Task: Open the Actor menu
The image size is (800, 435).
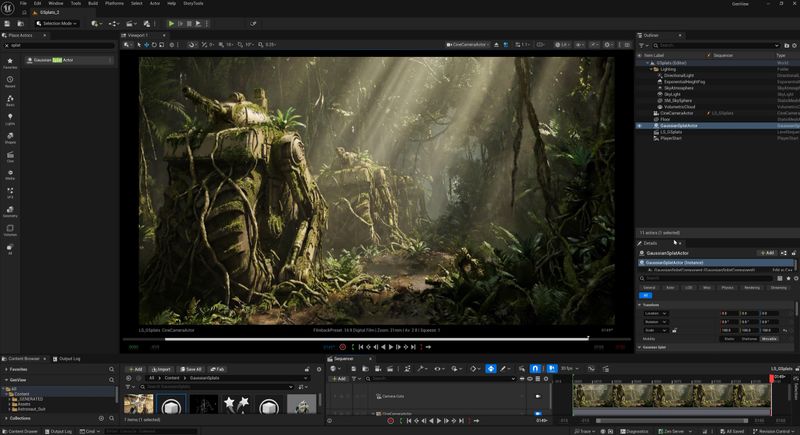Action: click(x=155, y=3)
